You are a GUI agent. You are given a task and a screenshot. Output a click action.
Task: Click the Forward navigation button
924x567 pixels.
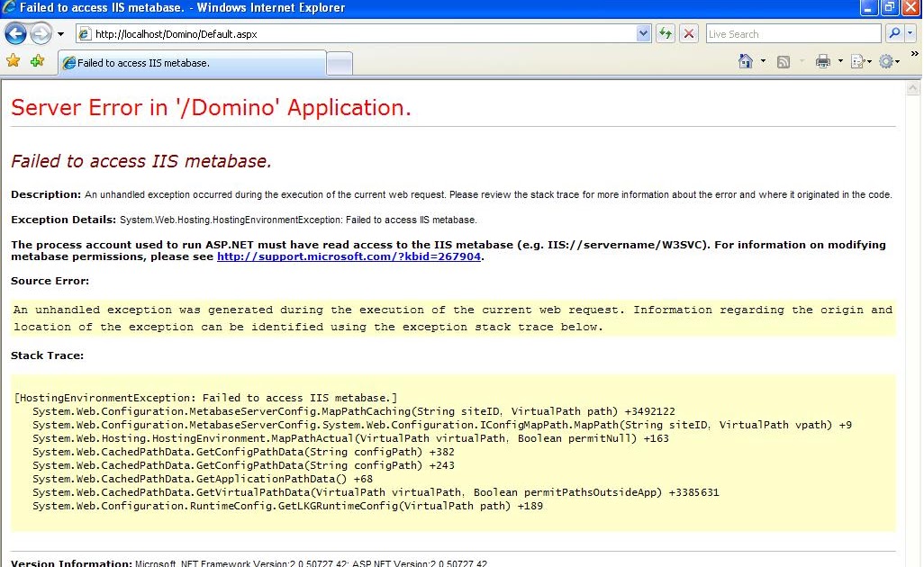tap(41, 33)
